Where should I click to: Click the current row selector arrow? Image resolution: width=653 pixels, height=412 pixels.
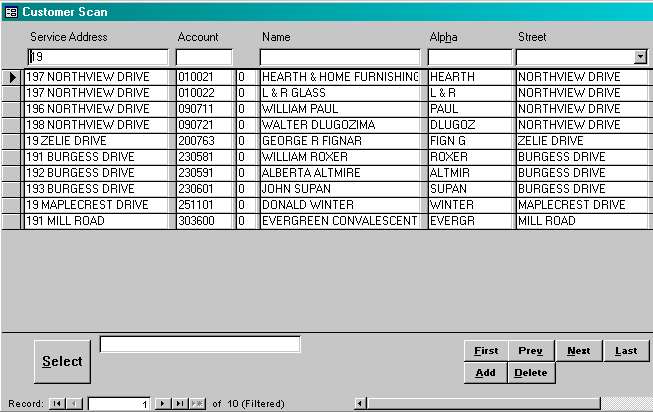tap(12, 77)
